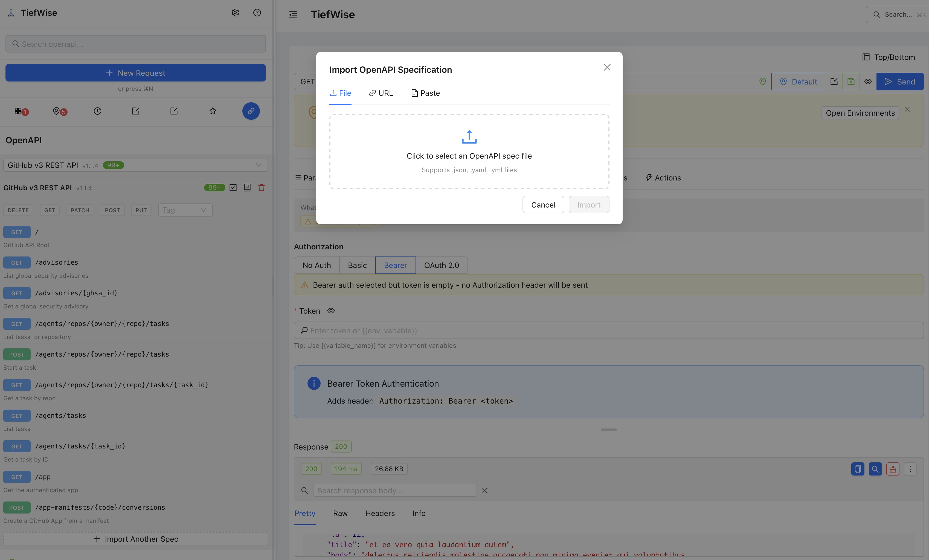Click the share icon next to Default
Viewport: 929px width, 560px height.
(834, 81)
